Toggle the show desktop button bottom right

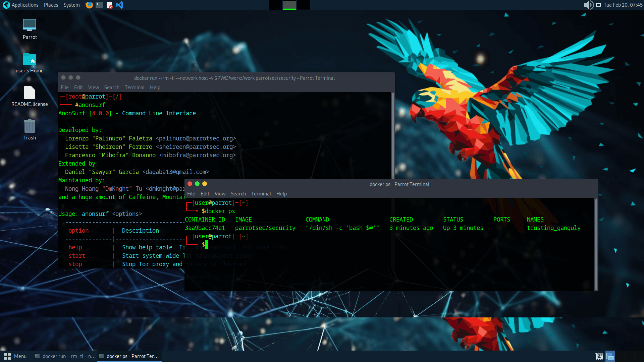click(610, 356)
